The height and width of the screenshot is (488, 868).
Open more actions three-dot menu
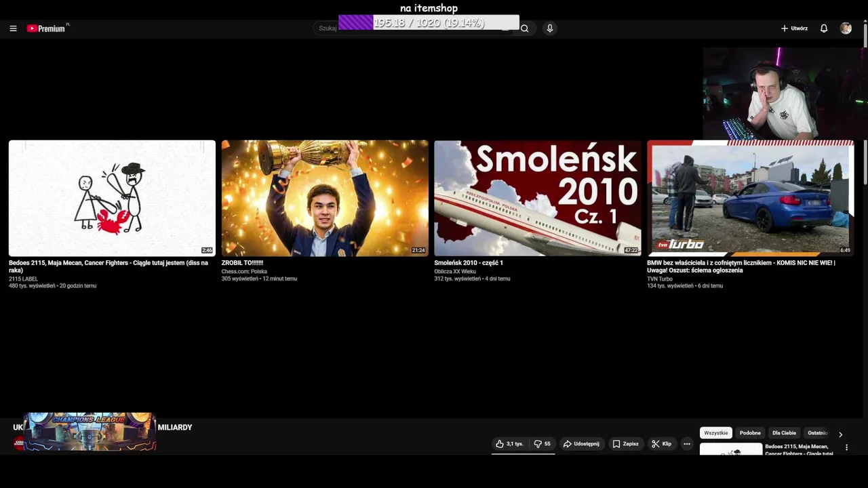(x=687, y=444)
